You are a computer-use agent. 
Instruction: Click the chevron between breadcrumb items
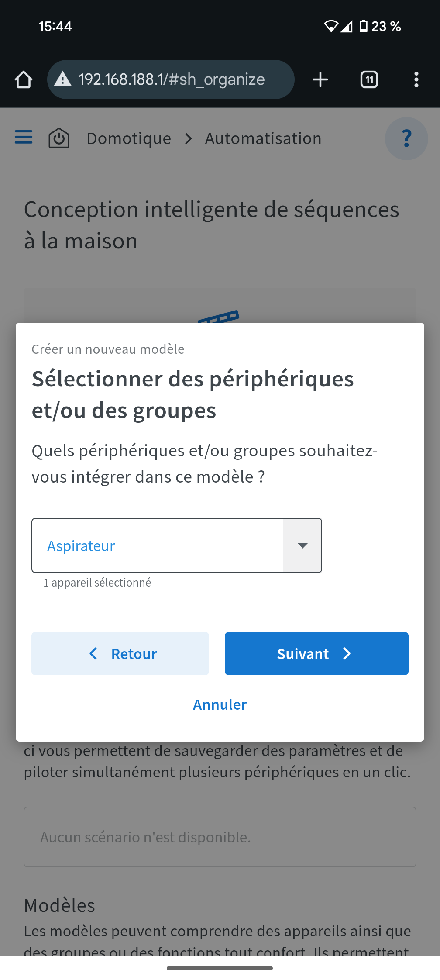(x=188, y=139)
